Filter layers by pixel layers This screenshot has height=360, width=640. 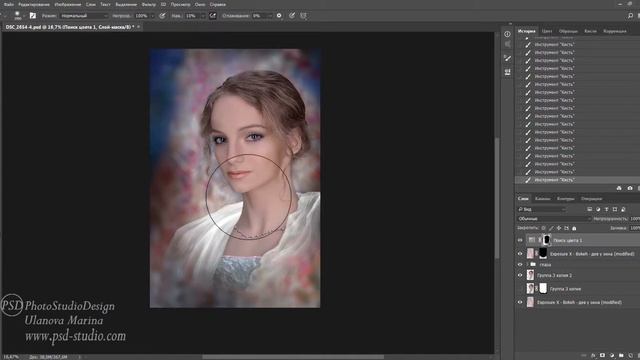coord(589,209)
